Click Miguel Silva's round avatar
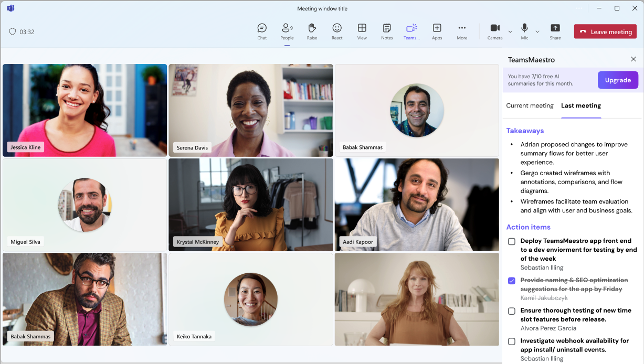The image size is (644, 364). tap(85, 205)
